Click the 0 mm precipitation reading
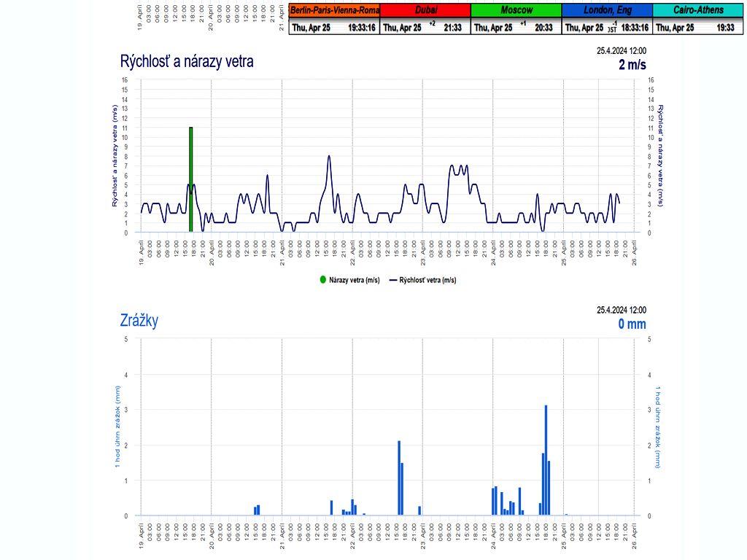Viewport: 747px width, 560px height. click(x=632, y=324)
